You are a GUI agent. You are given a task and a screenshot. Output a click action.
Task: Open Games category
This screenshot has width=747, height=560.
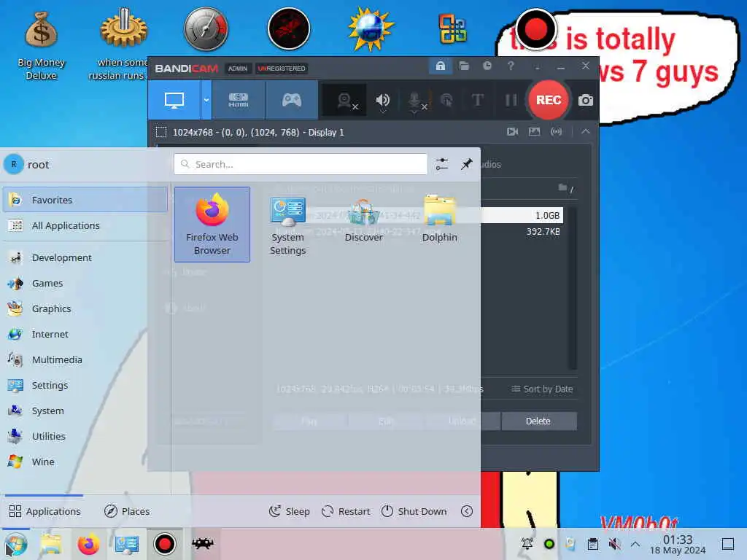(85, 284)
